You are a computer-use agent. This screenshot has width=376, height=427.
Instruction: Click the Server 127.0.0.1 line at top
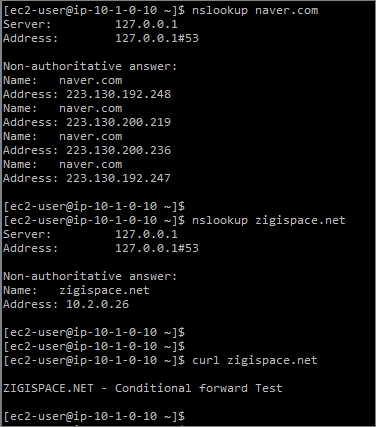tap(90, 24)
